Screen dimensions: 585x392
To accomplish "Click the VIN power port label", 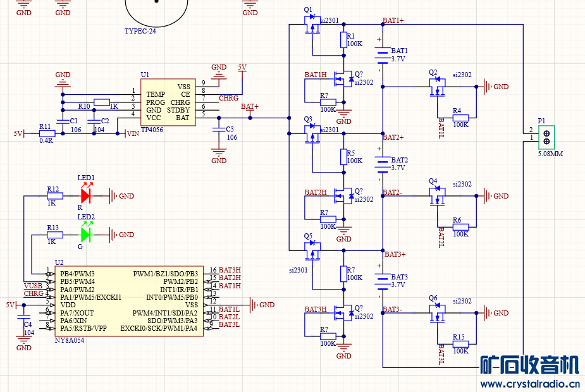I will [133, 133].
